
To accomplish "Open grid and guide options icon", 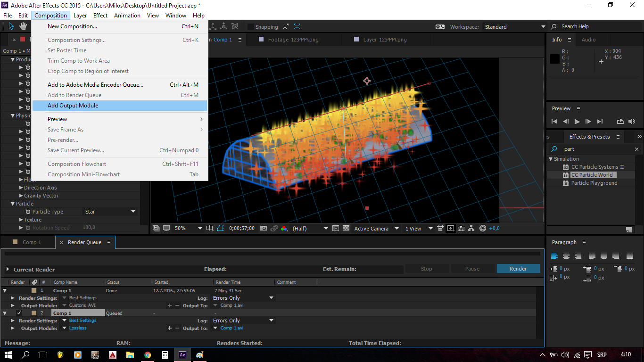I will point(210,228).
